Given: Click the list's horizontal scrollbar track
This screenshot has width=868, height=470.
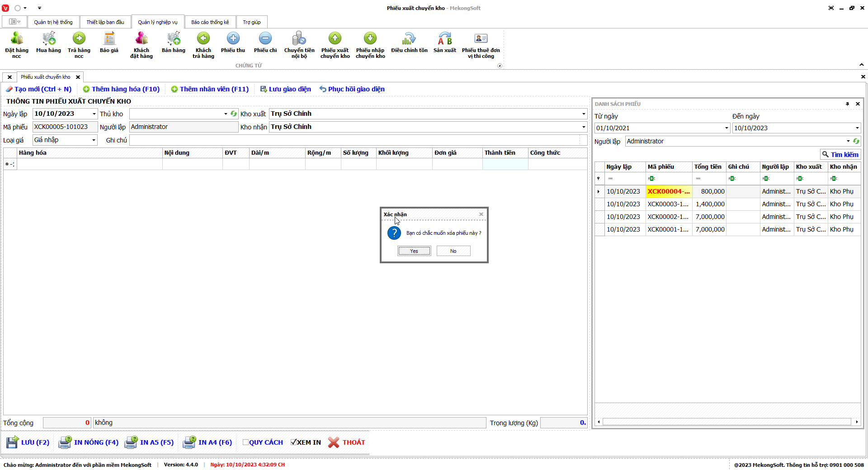Looking at the screenshot, I should pos(727,422).
